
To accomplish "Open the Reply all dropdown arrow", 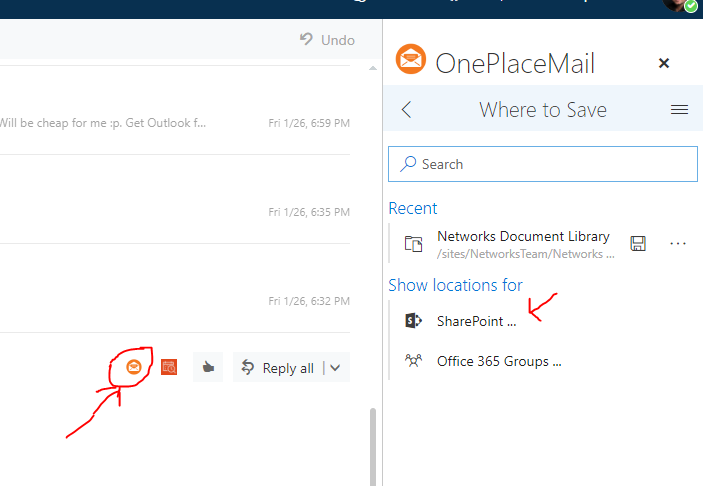I will coord(335,368).
